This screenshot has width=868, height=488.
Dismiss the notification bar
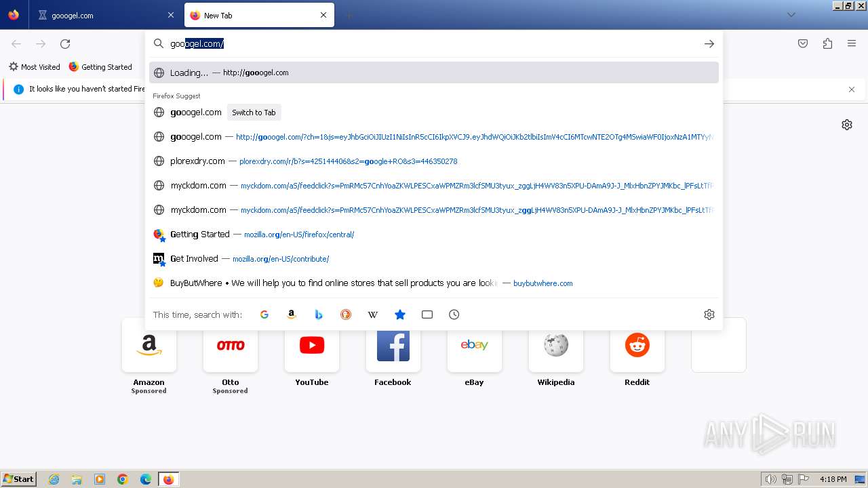(852, 89)
